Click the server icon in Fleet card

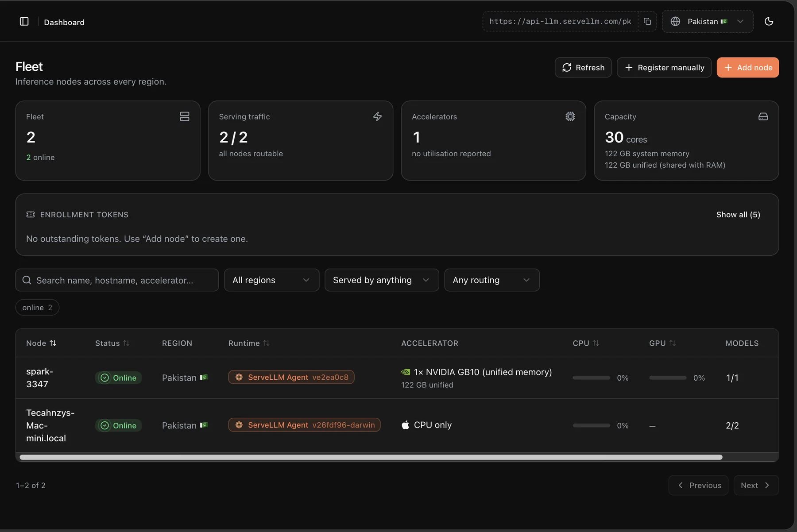tap(185, 116)
